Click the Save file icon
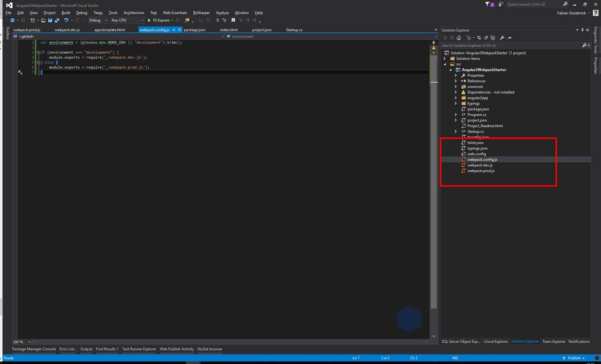 click(x=50, y=20)
